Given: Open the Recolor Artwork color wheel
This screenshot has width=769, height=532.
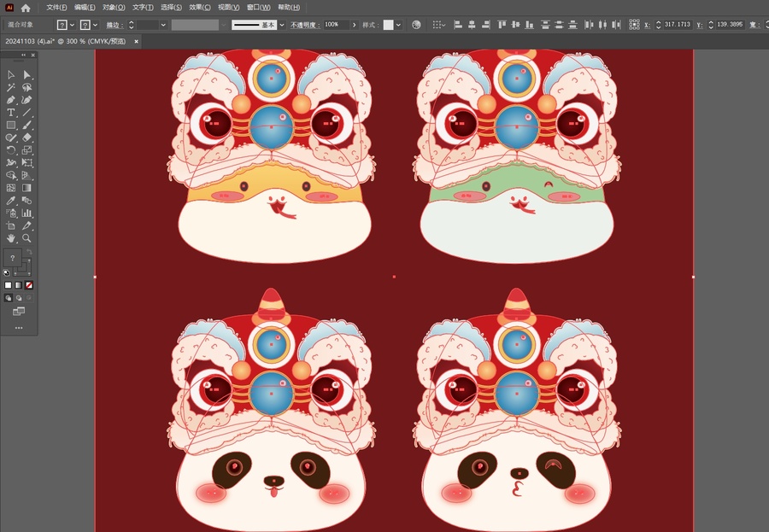Looking at the screenshot, I should pos(416,25).
